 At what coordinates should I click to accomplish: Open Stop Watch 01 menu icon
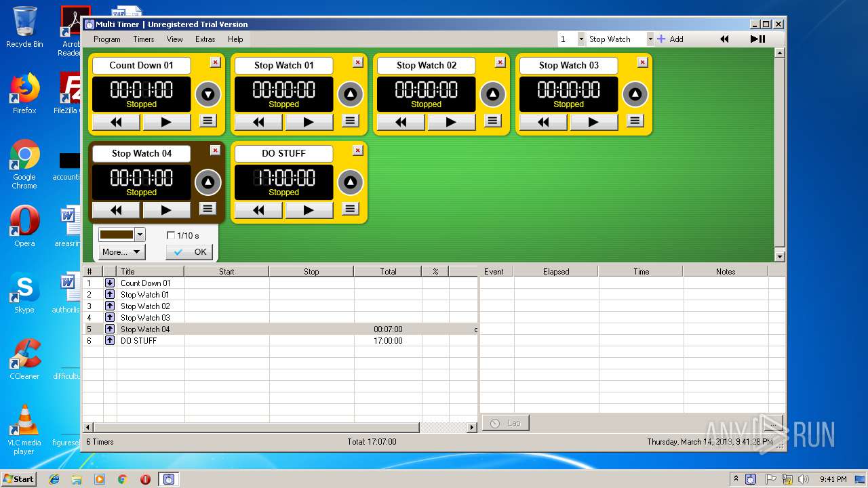(x=351, y=121)
